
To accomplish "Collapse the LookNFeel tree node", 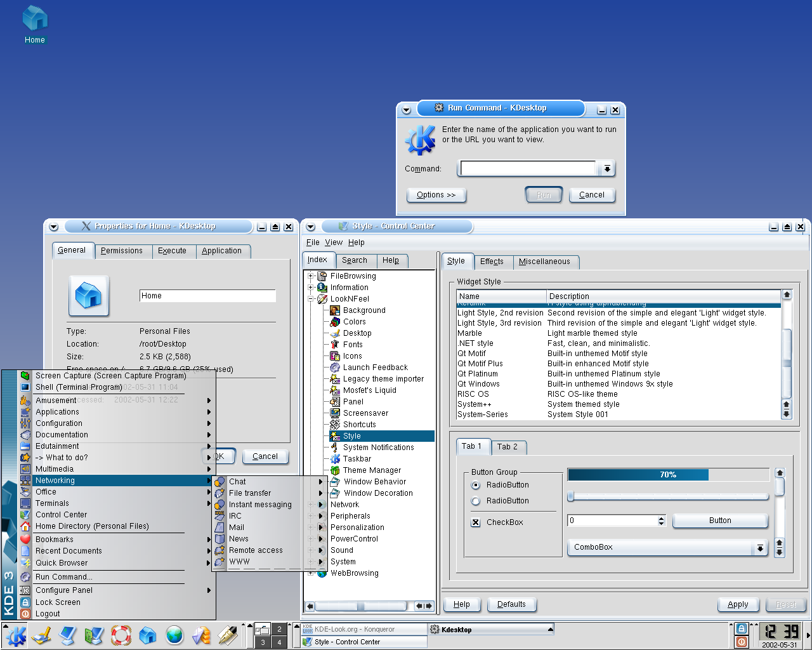I will click(311, 299).
